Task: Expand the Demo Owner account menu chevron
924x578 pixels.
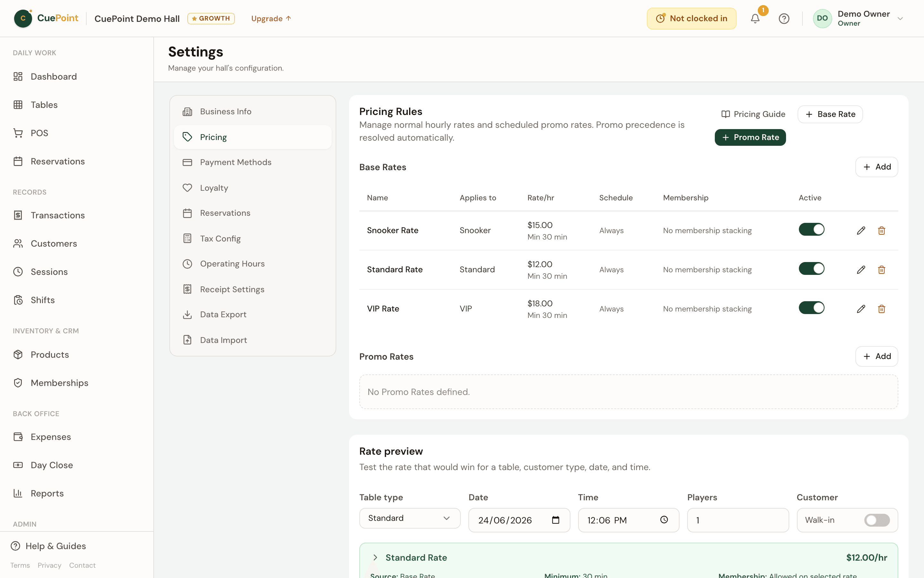Action: coord(900,19)
